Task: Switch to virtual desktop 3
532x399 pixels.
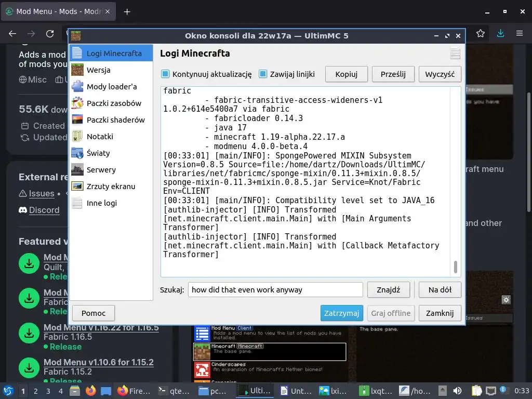Action: coord(48,391)
